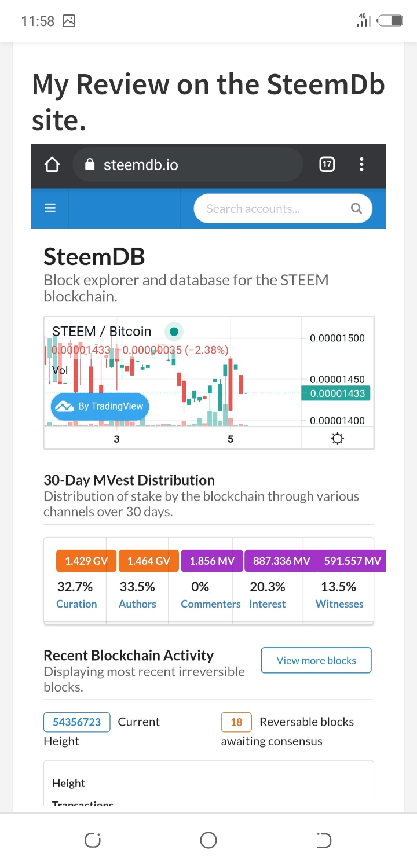
Task: Tap the browser home icon
Action: pyautogui.click(x=52, y=165)
